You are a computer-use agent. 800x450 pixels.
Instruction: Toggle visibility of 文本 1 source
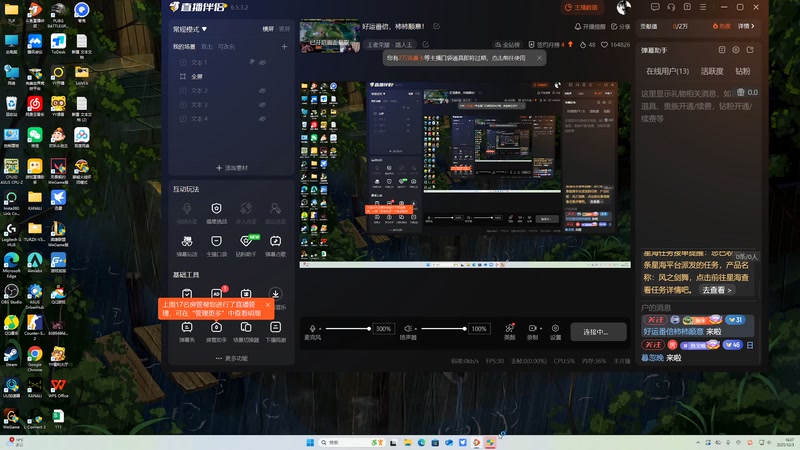coord(262,62)
